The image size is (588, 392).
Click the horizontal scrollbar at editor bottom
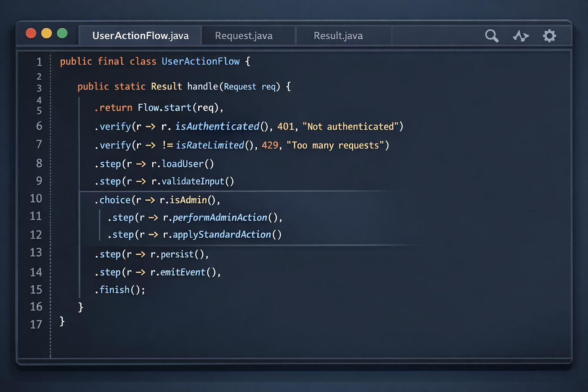(x=294, y=360)
